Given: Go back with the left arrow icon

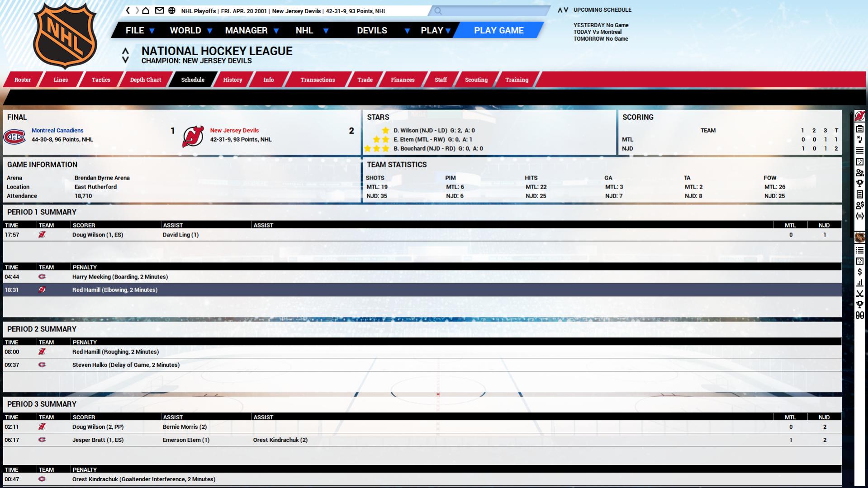Looking at the screenshot, I should point(128,10).
